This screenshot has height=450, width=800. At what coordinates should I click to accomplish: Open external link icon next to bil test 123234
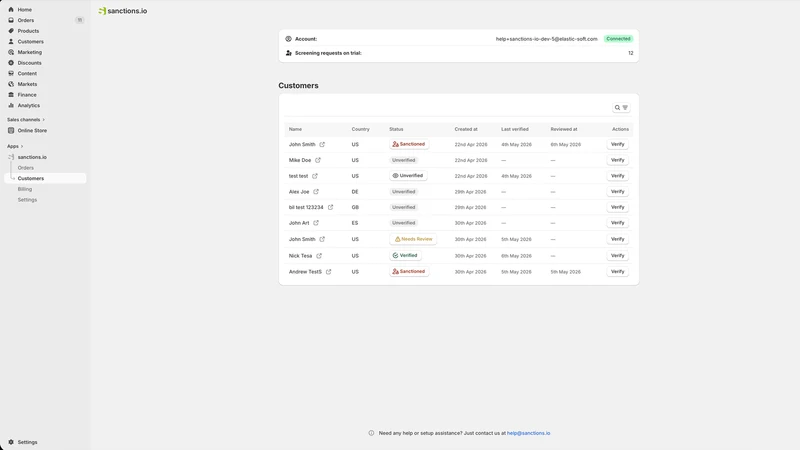click(x=331, y=207)
